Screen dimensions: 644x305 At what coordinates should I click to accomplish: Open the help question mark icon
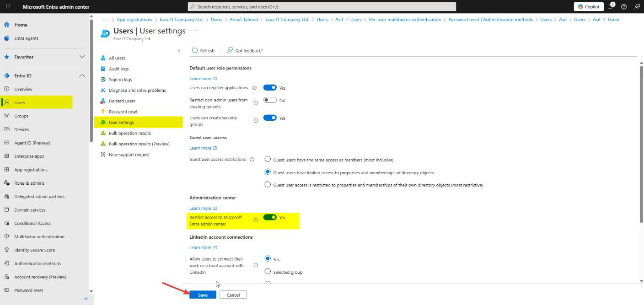[624, 7]
